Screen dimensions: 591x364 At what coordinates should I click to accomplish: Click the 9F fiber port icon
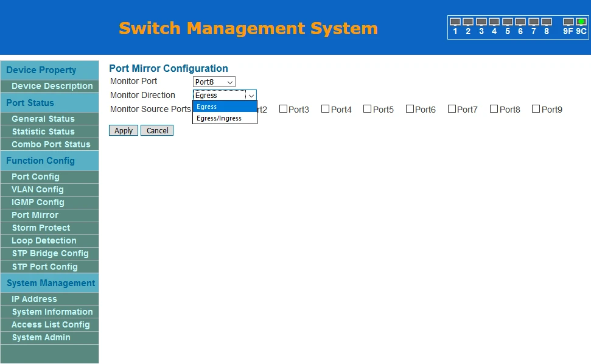[568, 22]
